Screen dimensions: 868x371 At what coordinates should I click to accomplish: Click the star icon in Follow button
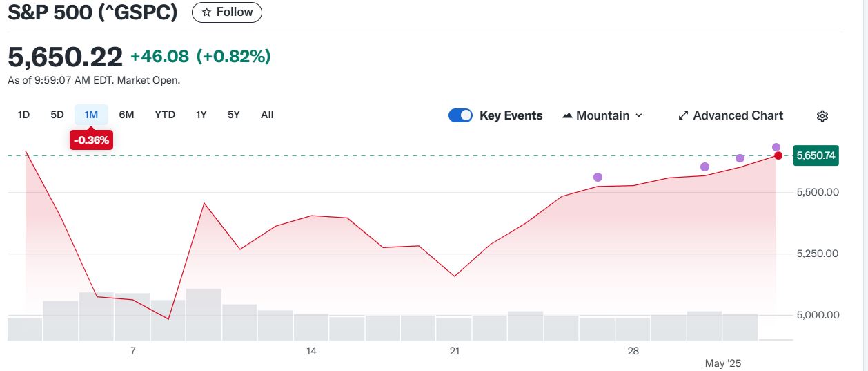(206, 12)
